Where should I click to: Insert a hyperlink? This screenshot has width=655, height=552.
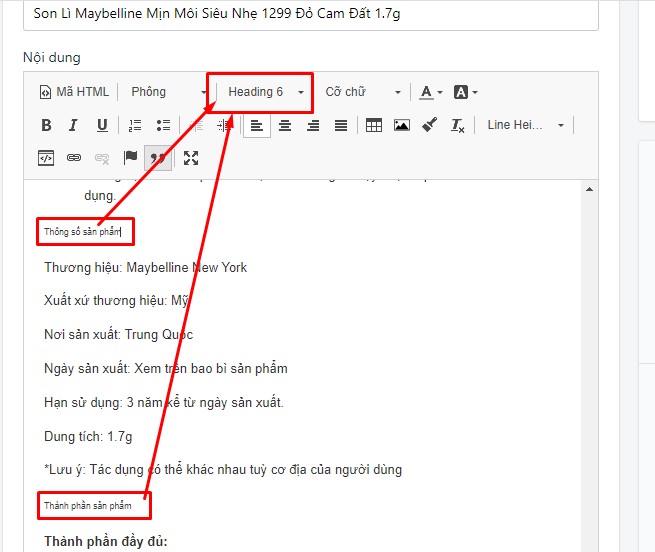pos(74,158)
